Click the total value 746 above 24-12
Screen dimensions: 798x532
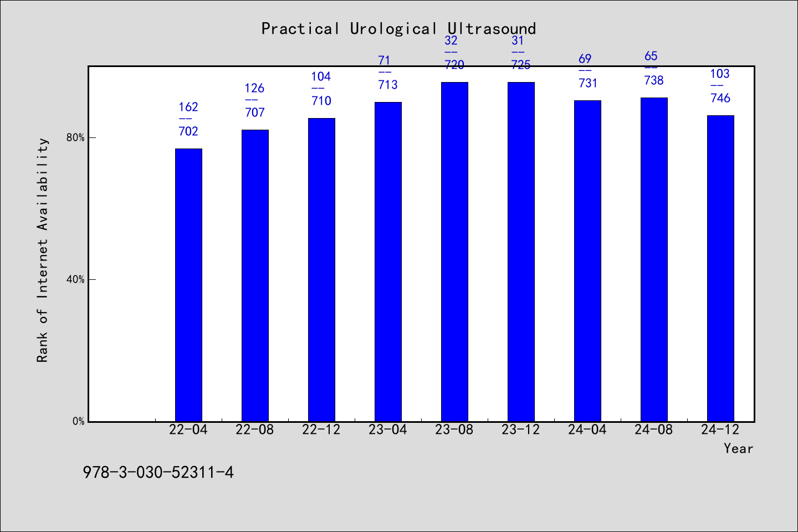720,98
